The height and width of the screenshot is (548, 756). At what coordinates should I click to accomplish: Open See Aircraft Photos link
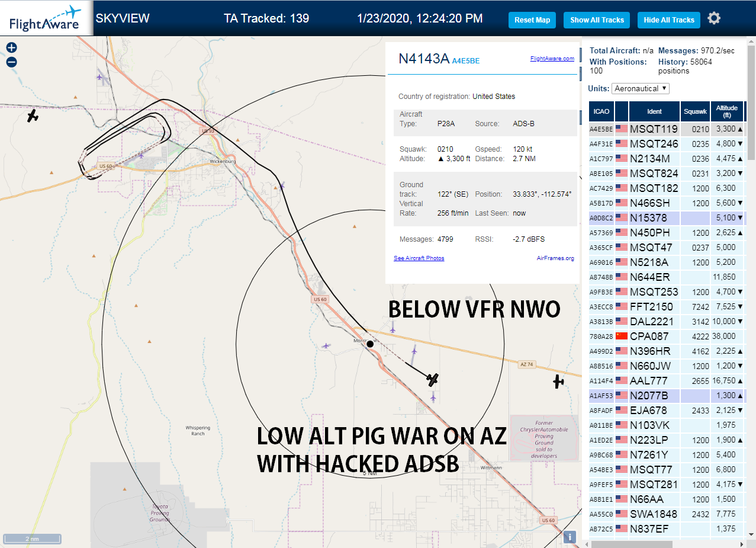click(x=419, y=258)
